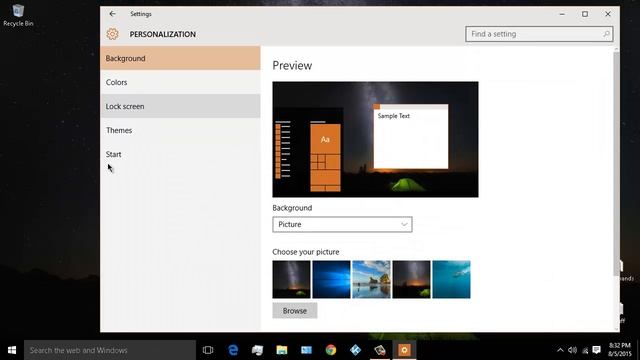This screenshot has width=640, height=360.
Task: Open the Start settings page
Action: tap(180, 154)
